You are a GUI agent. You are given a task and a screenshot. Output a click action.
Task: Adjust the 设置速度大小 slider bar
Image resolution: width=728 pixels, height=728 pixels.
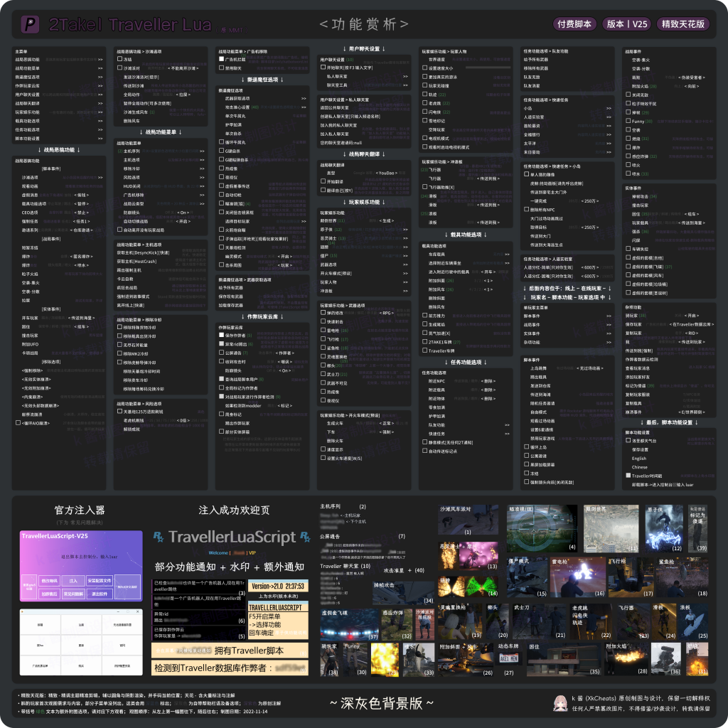(488, 68)
